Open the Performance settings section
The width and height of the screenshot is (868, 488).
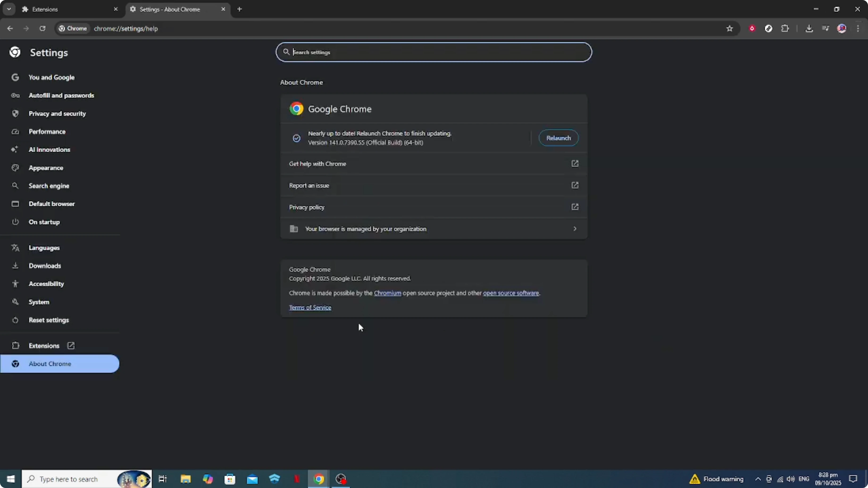47,131
